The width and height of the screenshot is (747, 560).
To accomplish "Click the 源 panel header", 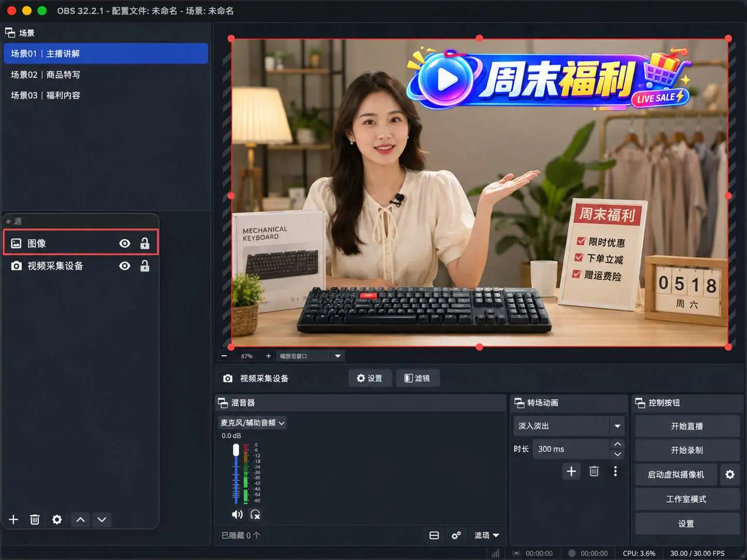I will point(80,221).
